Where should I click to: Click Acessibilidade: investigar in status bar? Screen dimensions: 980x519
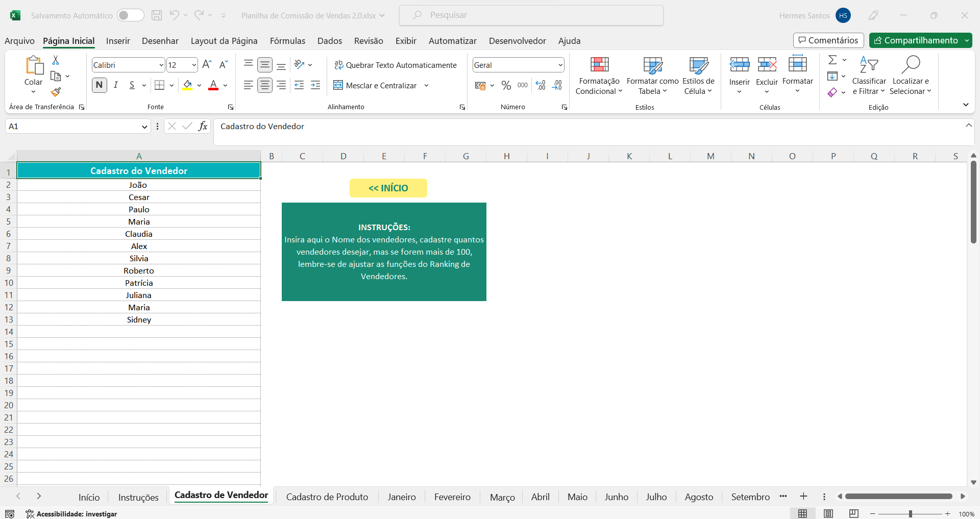pyautogui.click(x=71, y=514)
